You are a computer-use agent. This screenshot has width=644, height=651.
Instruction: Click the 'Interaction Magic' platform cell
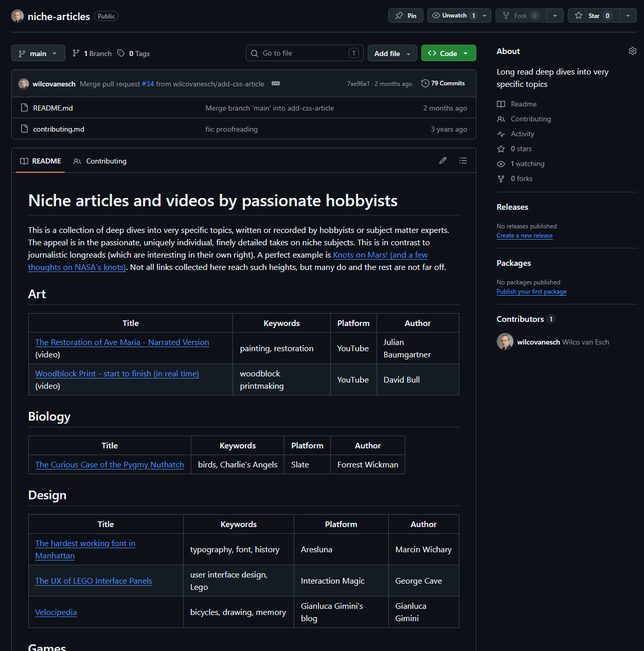pos(341,581)
